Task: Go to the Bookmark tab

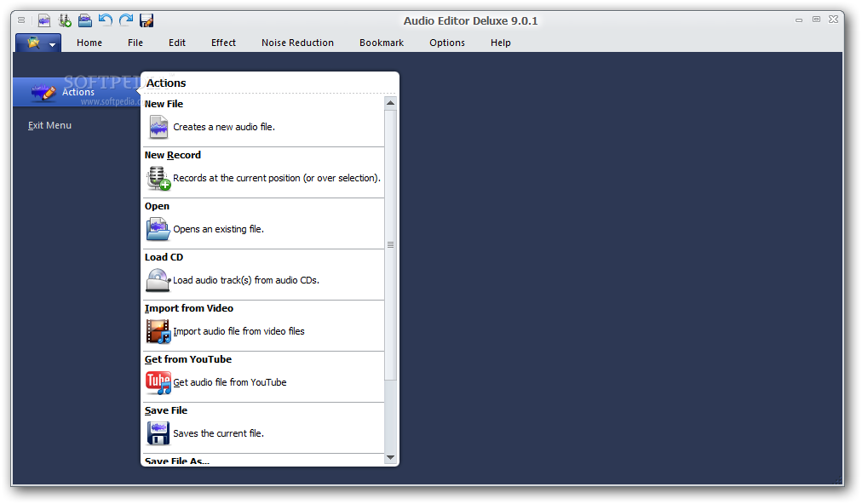Action: tap(382, 43)
